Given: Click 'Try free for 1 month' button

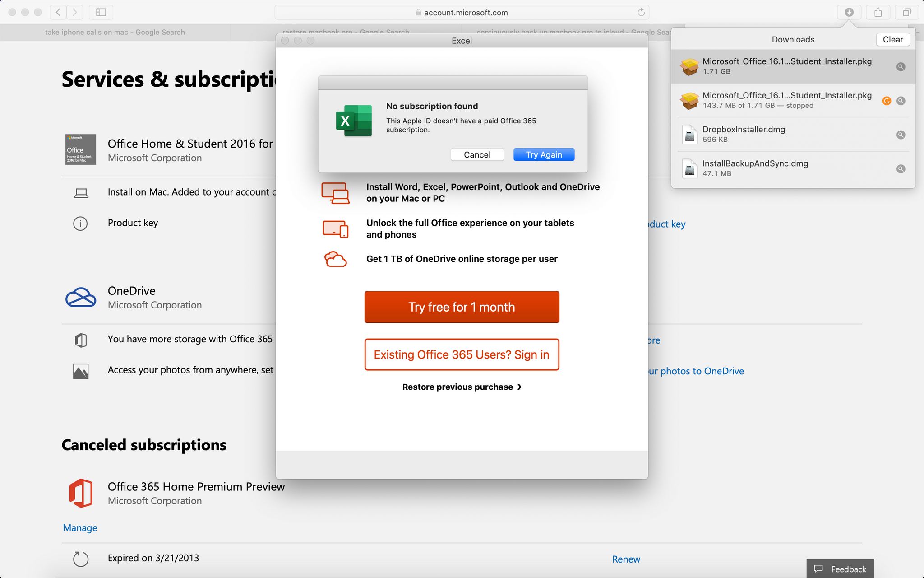Looking at the screenshot, I should 462,307.
